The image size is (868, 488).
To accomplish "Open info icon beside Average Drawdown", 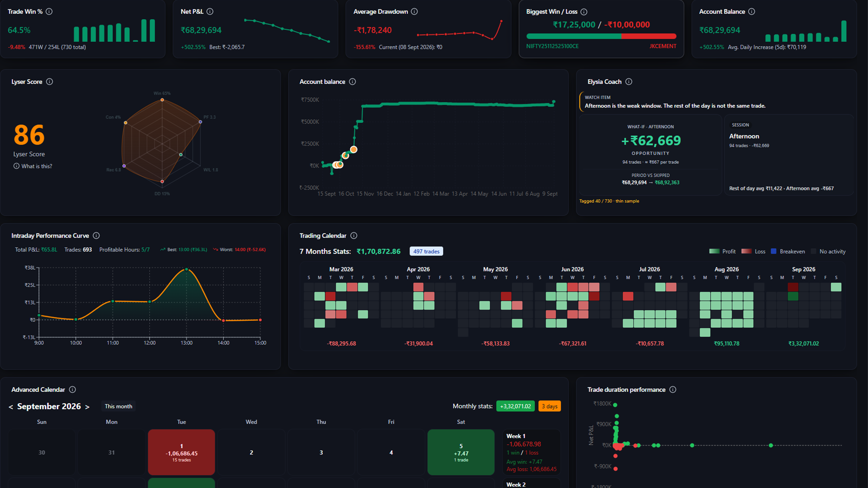I will (x=414, y=12).
